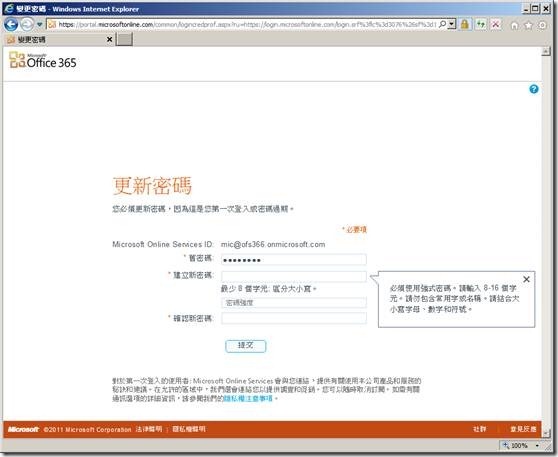Expand the zoom level dropdown arrow
Viewport: 558px width, 457px height.
[x=537, y=445]
